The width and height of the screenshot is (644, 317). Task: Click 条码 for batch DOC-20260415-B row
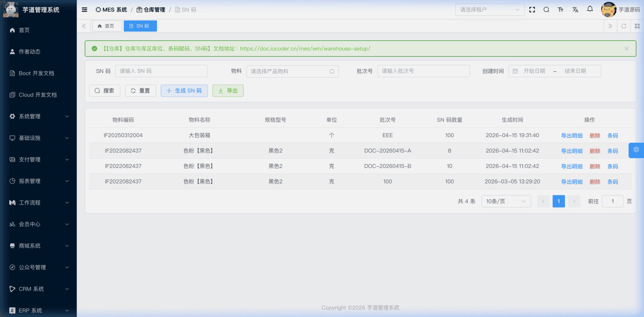pos(613,166)
